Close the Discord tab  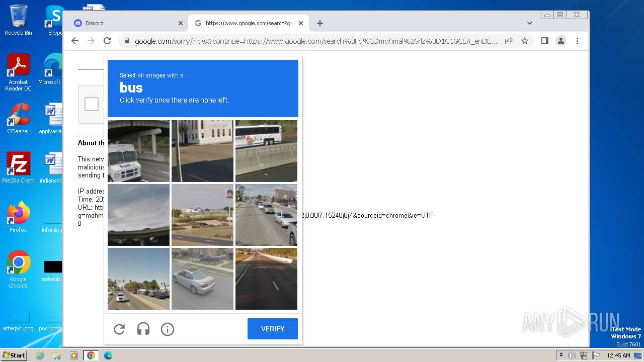(x=181, y=23)
